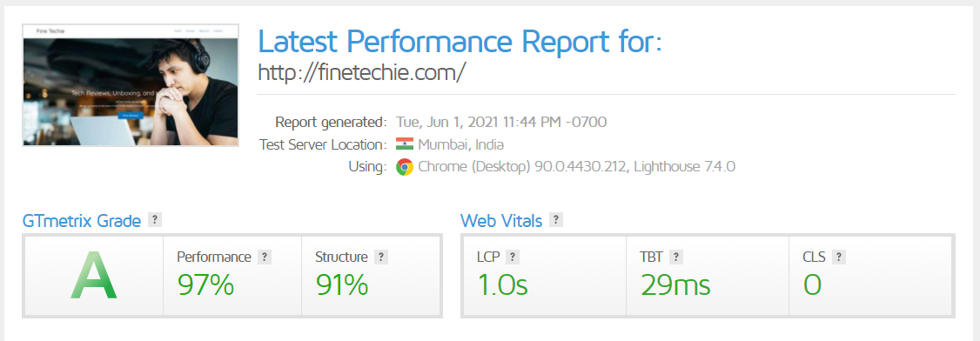Select the GTmetrix Grade section title

(81, 220)
